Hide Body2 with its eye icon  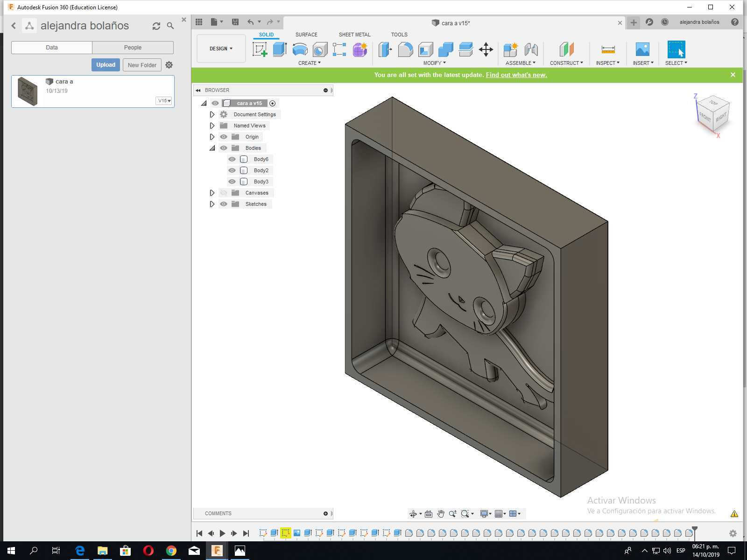[x=232, y=170]
